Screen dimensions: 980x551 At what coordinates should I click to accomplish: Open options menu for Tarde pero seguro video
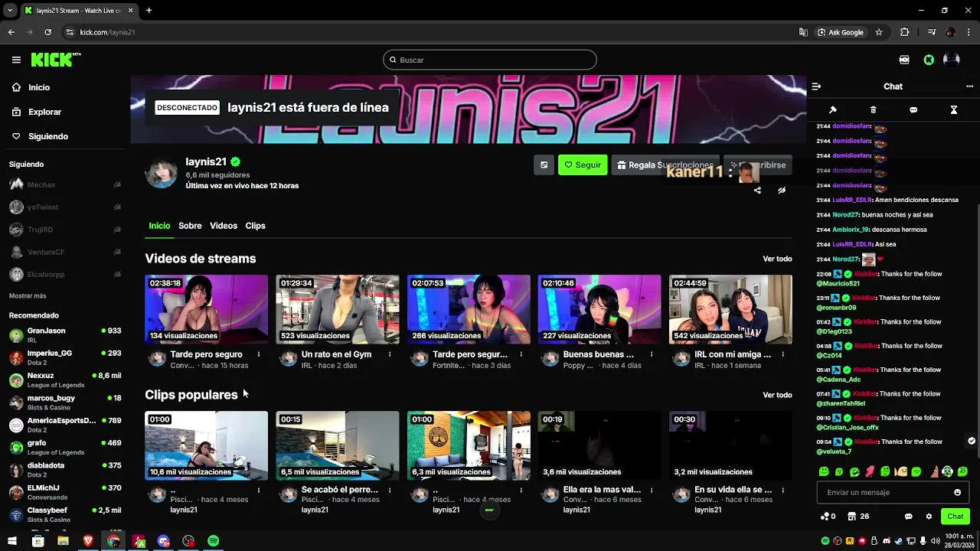[x=259, y=354]
